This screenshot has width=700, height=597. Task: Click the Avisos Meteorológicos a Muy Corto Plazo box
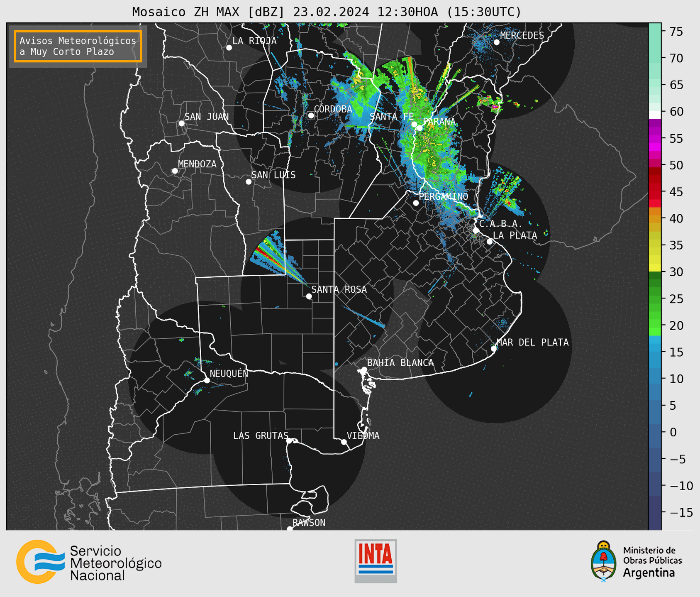click(78, 46)
